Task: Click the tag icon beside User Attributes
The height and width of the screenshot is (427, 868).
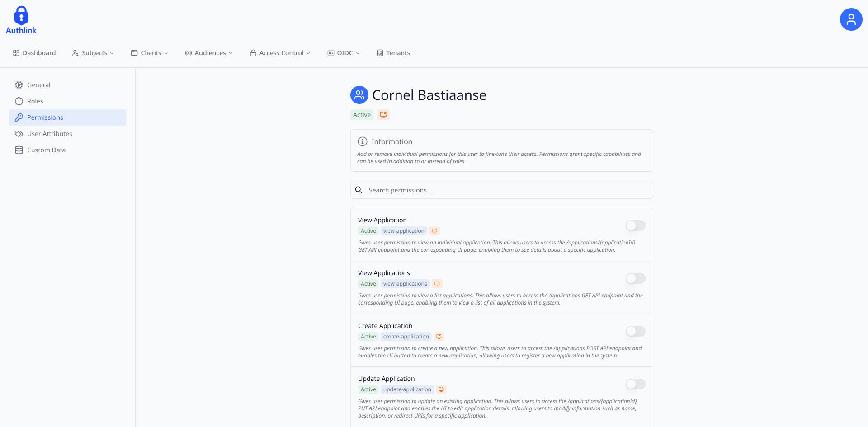Action: [19, 133]
